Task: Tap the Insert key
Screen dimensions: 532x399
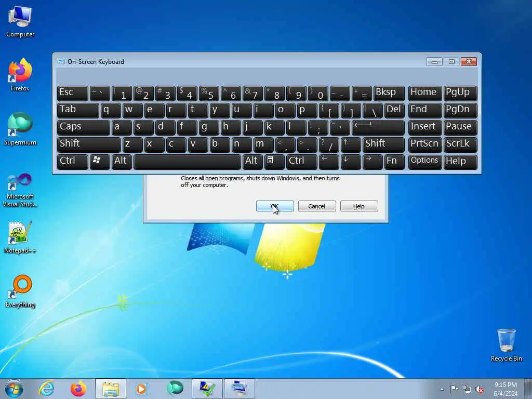Action: [x=425, y=128]
